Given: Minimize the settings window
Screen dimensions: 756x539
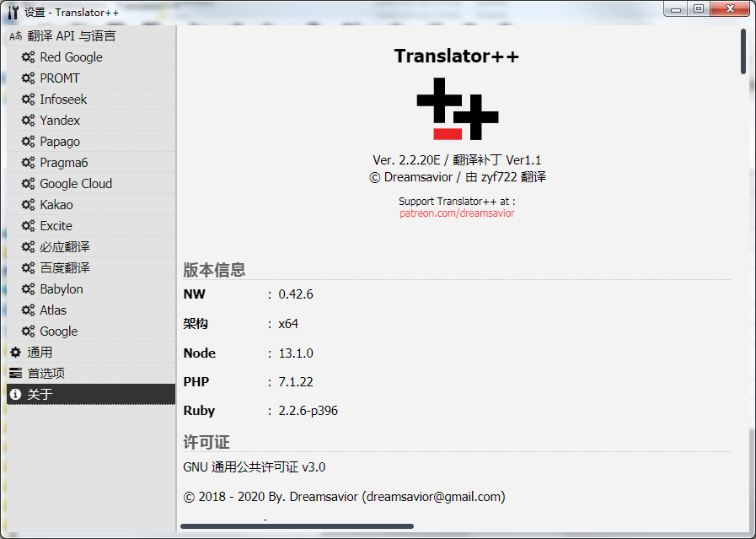Looking at the screenshot, I should click(x=675, y=9).
